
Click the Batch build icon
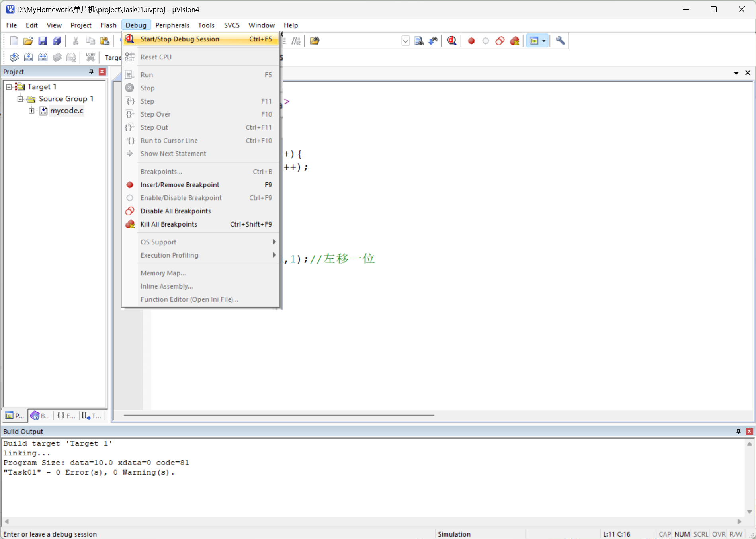(57, 57)
